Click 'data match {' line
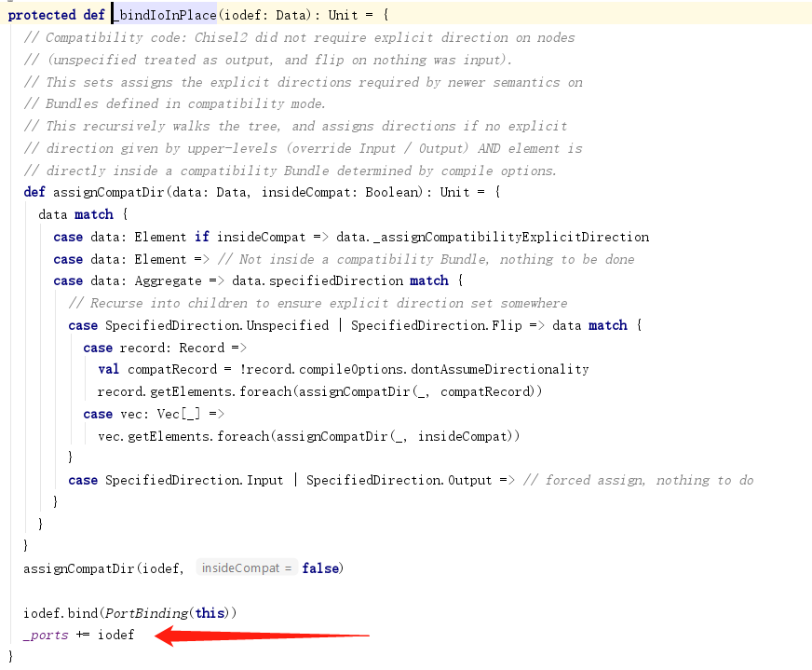 tap(83, 214)
